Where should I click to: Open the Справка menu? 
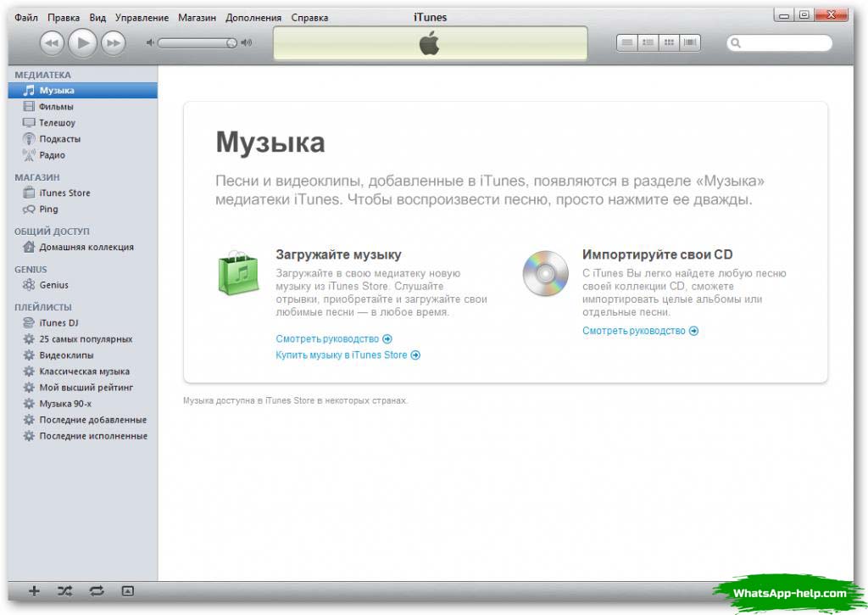point(309,18)
